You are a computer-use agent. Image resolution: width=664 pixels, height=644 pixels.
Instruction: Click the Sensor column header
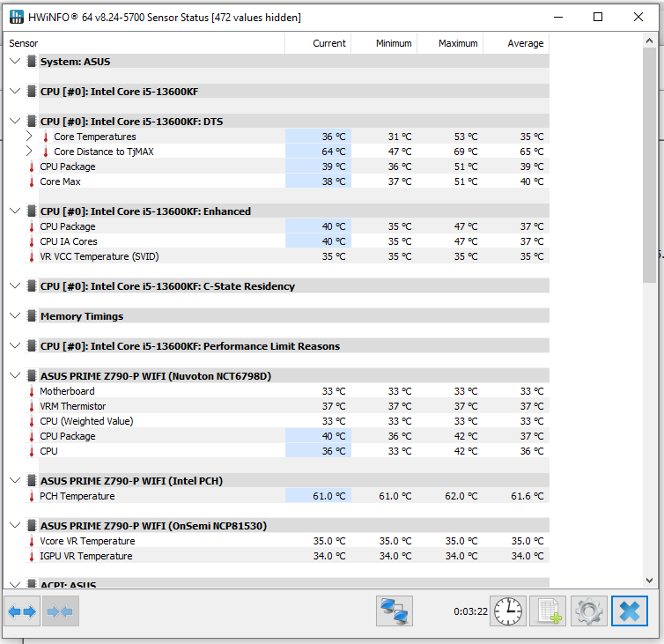[x=144, y=43]
